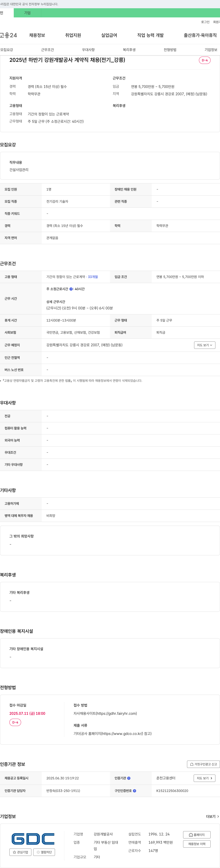The height and width of the screenshot is (868, 220).
Task: Click the 거짓구인광고 신고 button
Action: (203, 764)
